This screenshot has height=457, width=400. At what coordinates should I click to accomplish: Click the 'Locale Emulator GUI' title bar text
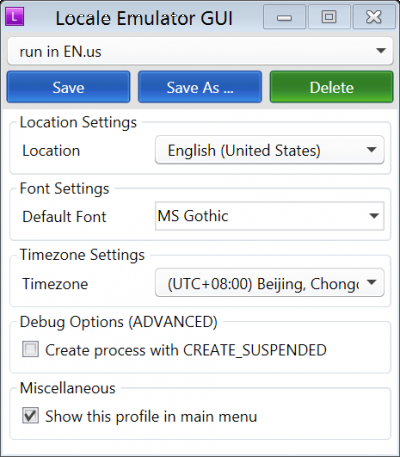pyautogui.click(x=144, y=18)
